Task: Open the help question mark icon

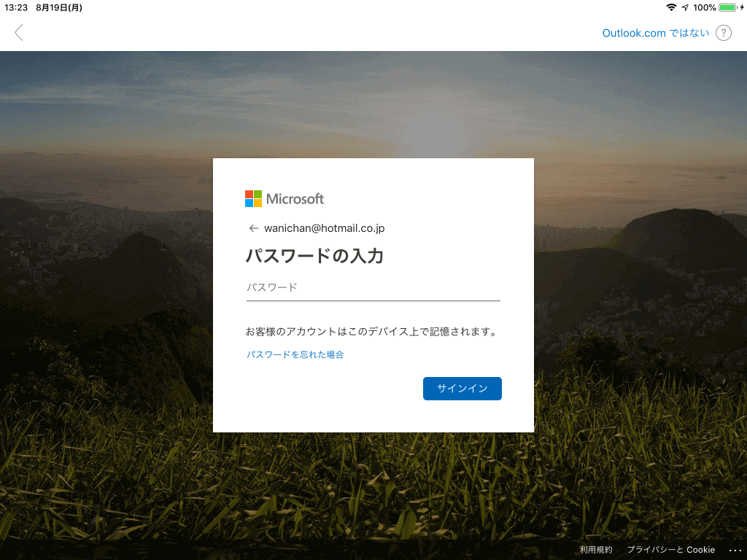Action: [723, 33]
